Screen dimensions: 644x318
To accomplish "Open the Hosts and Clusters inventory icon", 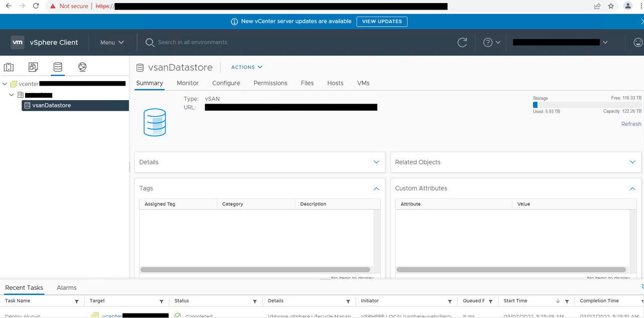I will [x=9, y=67].
